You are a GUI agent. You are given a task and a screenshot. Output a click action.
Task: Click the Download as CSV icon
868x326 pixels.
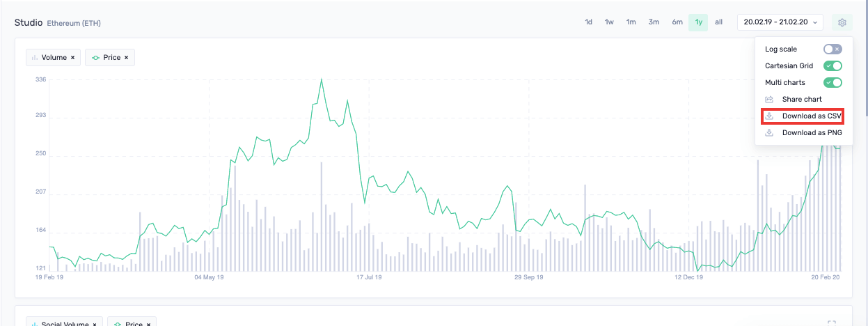[x=769, y=116]
